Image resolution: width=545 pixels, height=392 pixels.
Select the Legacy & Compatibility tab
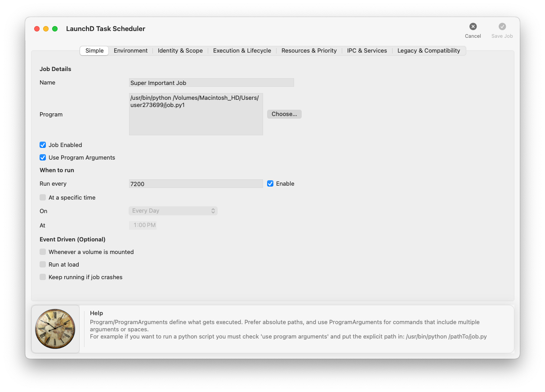pos(429,50)
